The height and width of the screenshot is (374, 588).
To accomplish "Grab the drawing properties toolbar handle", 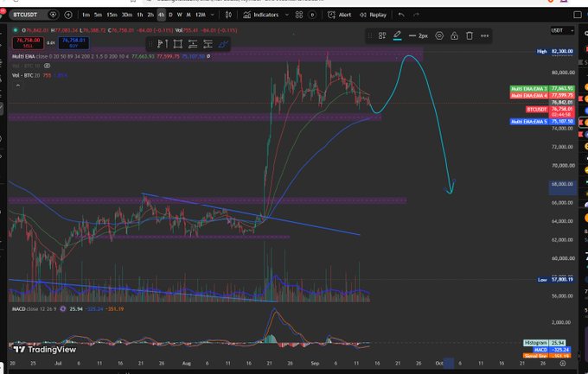I will tap(370, 36).
